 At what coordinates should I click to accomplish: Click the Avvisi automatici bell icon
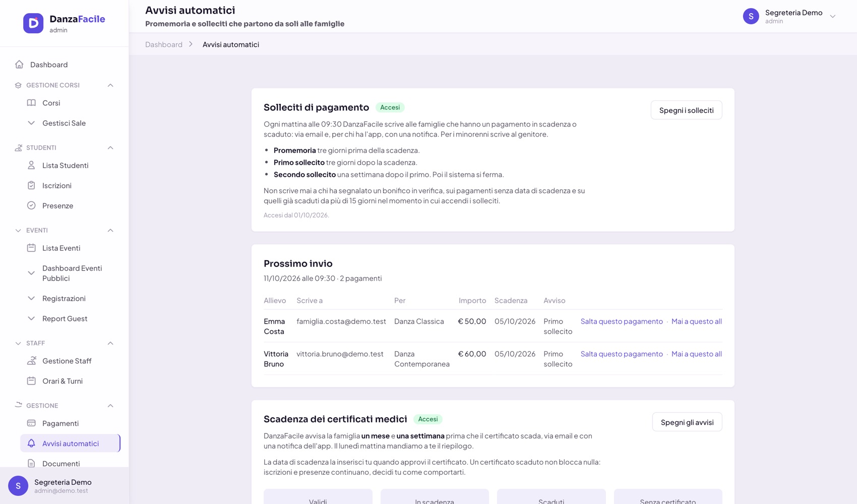click(x=31, y=444)
